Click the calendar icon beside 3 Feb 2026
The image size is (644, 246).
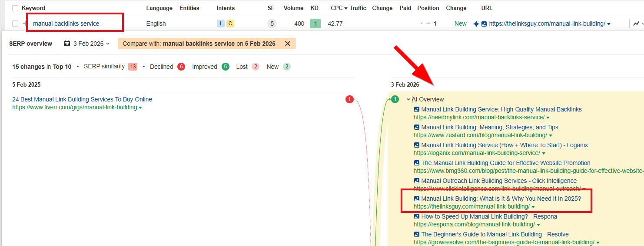67,44
